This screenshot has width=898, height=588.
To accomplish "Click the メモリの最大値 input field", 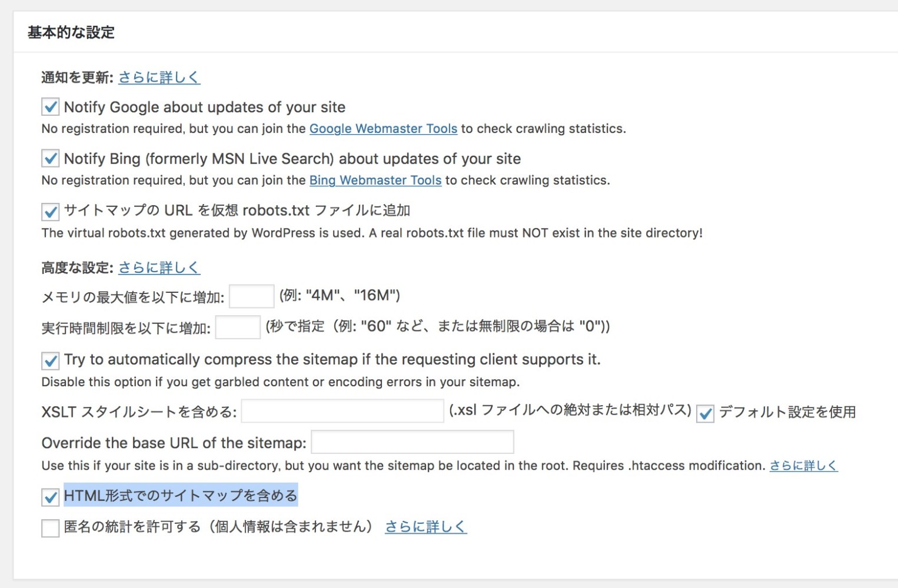I will tap(252, 296).
